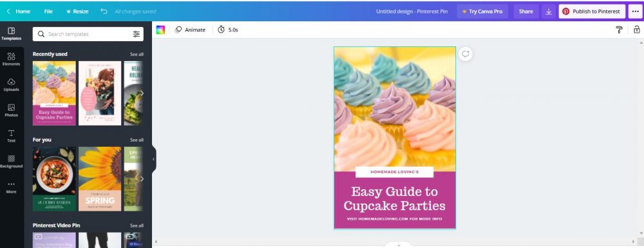
Task: Click the Search templates field
Action: point(88,34)
